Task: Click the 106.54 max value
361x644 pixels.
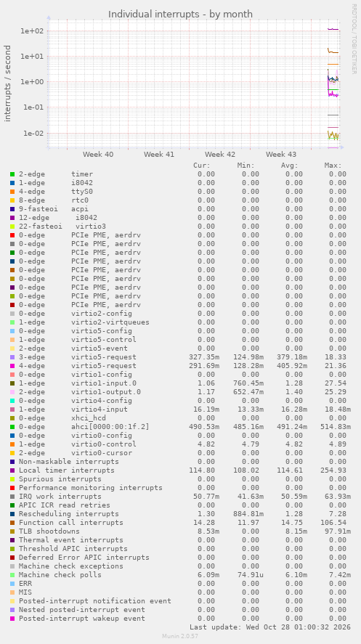Action: [333, 523]
